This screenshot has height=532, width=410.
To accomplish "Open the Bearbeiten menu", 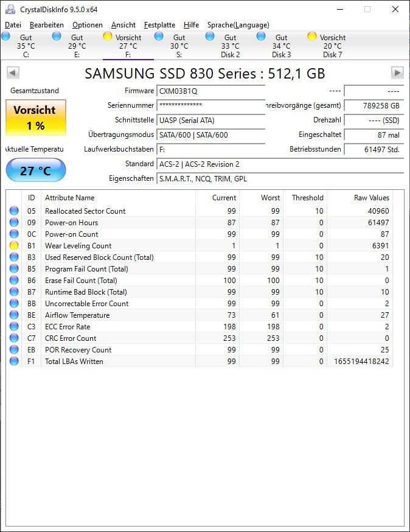I will 46,25.
